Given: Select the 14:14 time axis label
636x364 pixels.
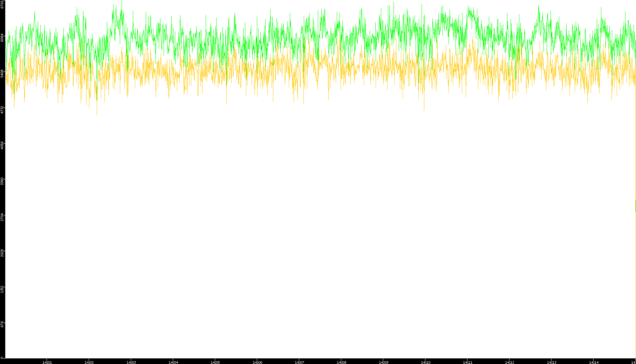Looking at the screenshot, I should [594, 362].
